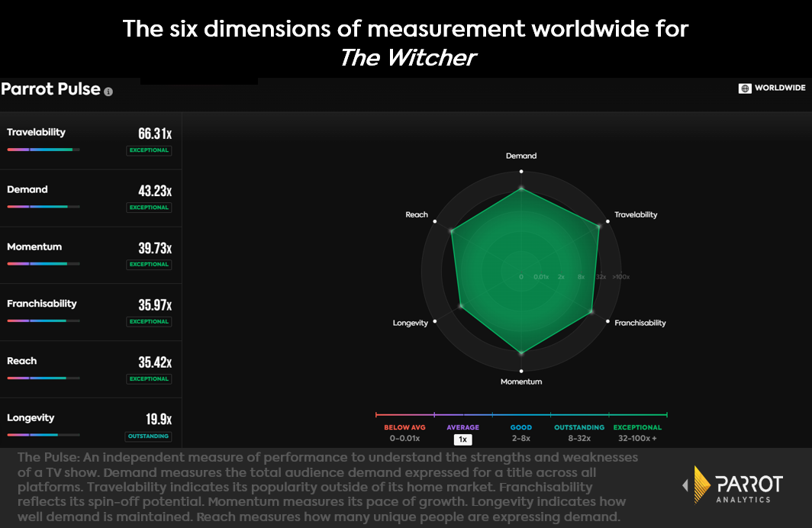The image size is (812, 528).
Task: Click the 39.73x Momentum value
Action: (155, 248)
